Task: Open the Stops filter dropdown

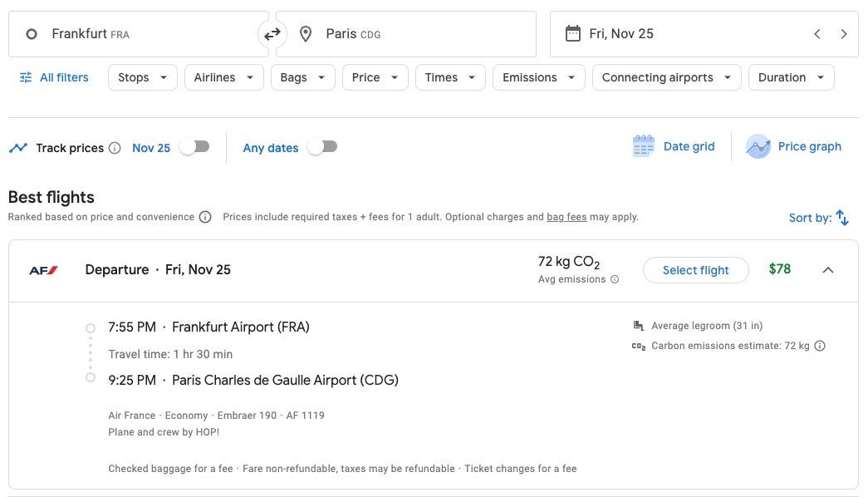Action: [x=142, y=77]
